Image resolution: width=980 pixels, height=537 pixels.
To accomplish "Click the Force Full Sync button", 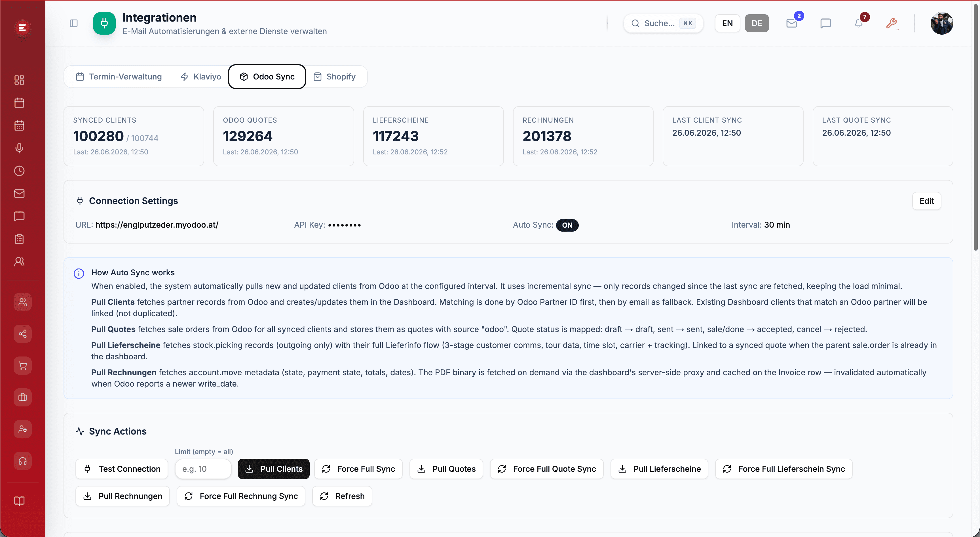I will (x=358, y=469).
